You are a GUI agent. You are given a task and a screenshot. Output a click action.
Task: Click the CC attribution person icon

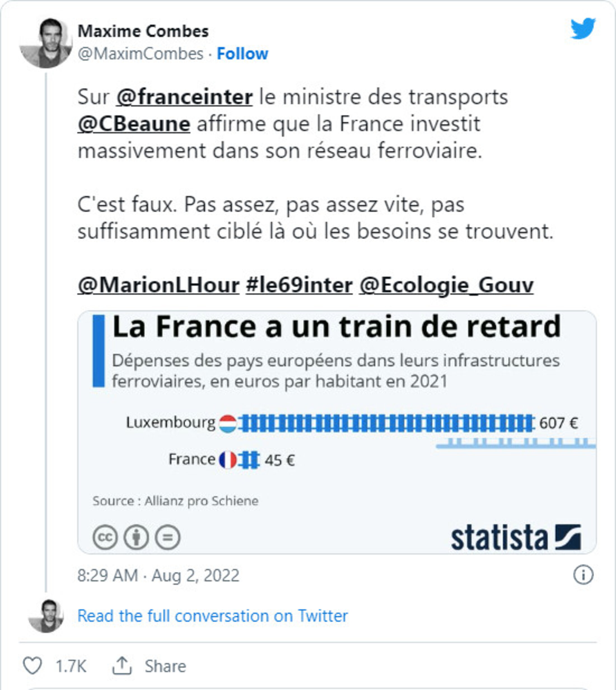136,537
